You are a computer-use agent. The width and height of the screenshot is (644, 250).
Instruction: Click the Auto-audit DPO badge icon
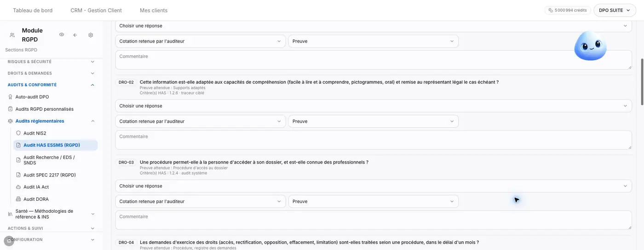point(11,97)
